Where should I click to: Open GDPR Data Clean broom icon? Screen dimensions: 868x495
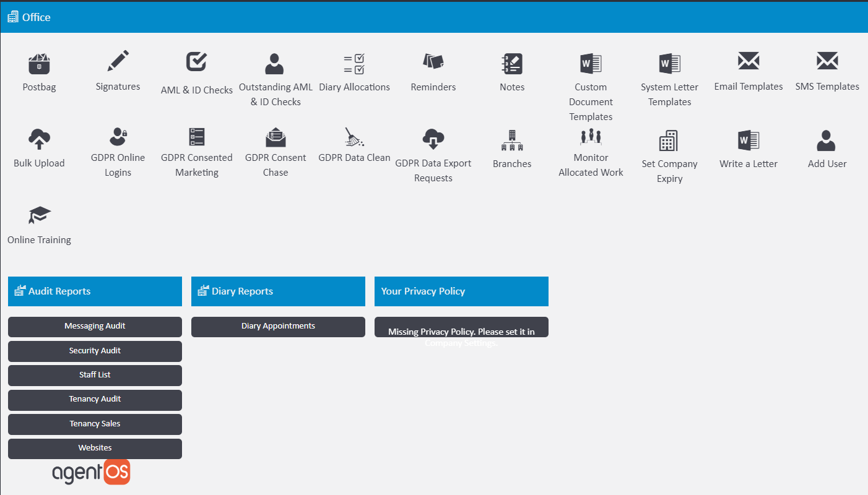point(354,137)
